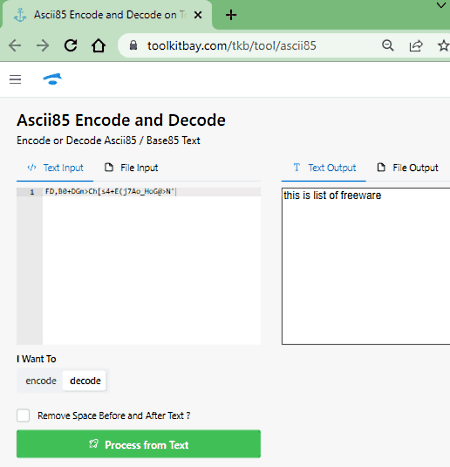Click the output text area
This screenshot has height=467, width=450.
coord(366,266)
